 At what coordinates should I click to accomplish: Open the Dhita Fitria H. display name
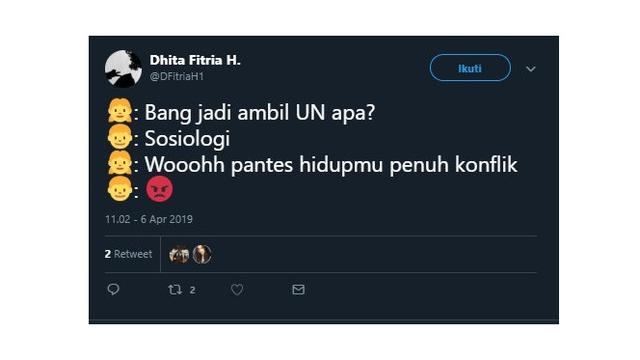pyautogui.click(x=195, y=60)
